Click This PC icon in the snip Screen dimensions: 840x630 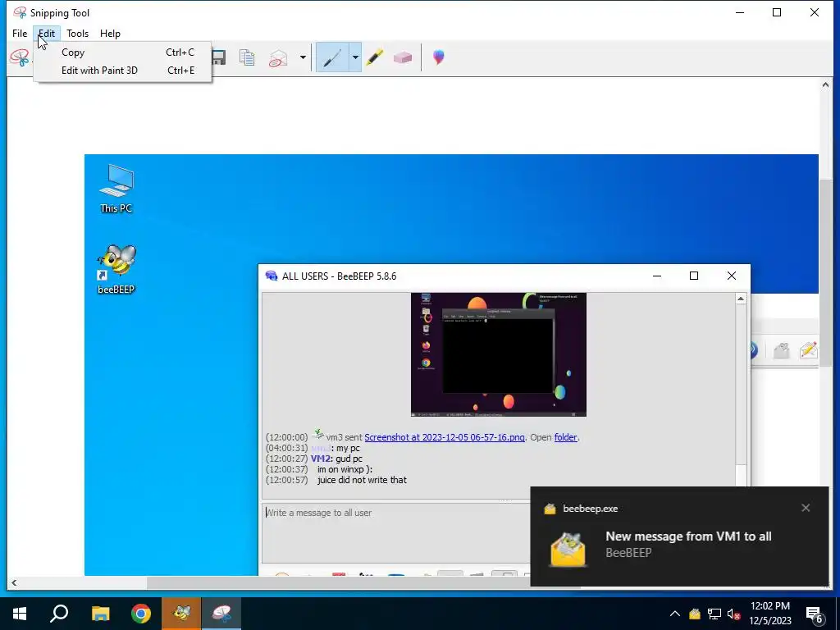(x=116, y=189)
